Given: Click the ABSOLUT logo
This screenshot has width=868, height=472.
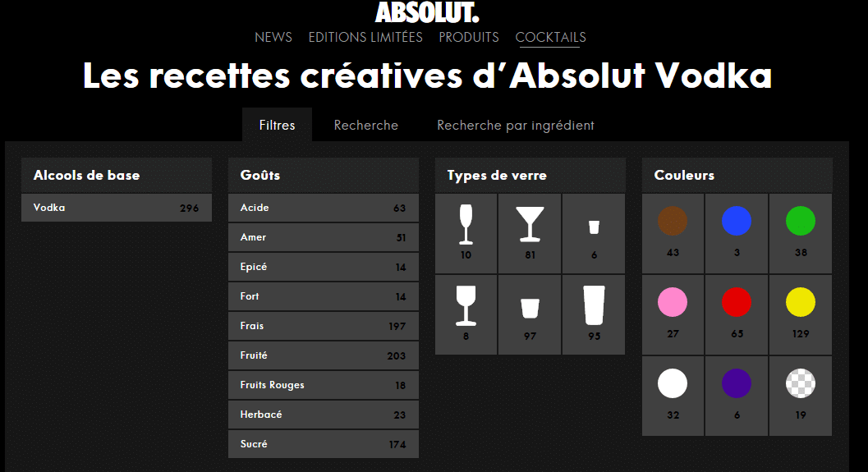Looking at the screenshot, I should tap(427, 12).
